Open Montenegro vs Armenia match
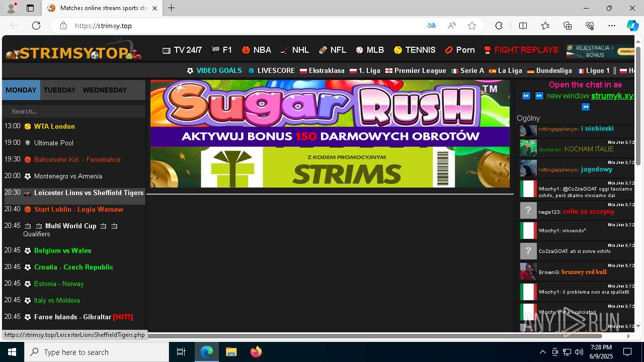Image resolution: width=644 pixels, height=362 pixels. coord(68,176)
